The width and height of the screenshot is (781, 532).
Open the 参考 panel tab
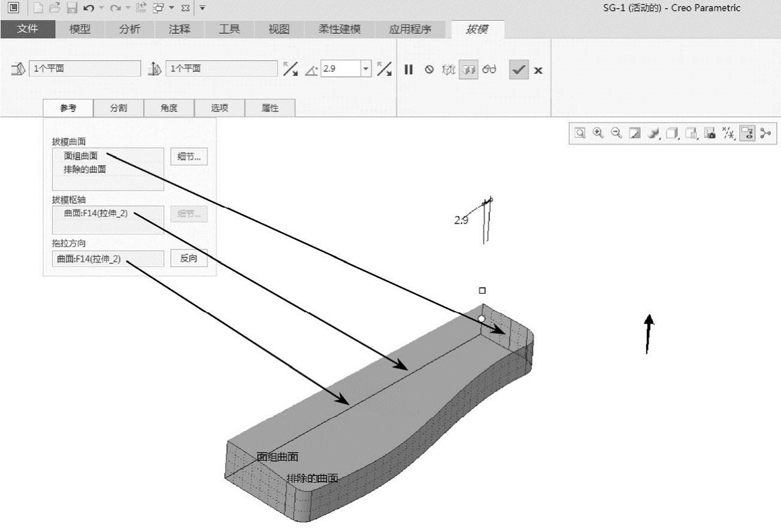[68, 108]
